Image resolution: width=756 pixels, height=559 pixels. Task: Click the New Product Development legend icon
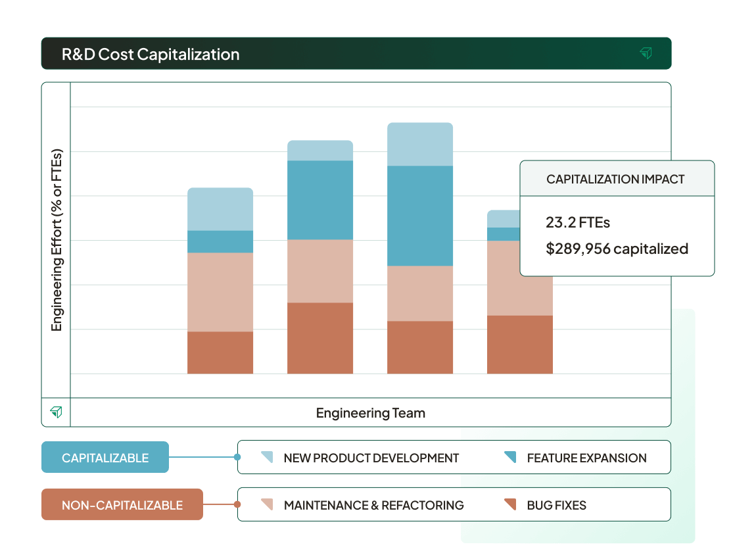(267, 456)
